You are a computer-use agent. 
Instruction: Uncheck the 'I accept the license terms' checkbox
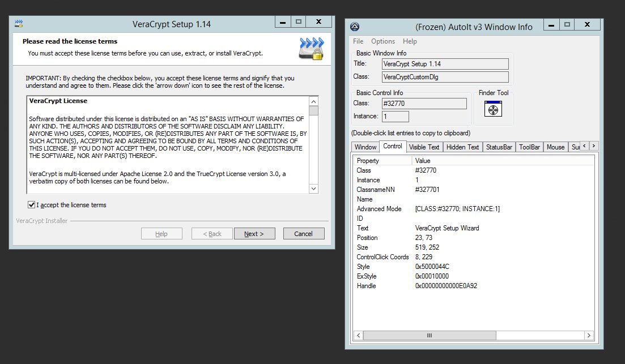coord(31,205)
